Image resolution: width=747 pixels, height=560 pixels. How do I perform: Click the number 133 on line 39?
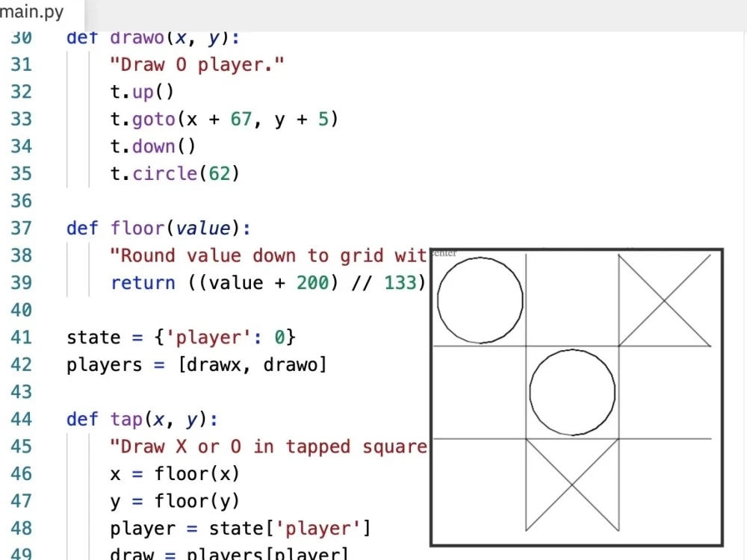click(x=400, y=282)
